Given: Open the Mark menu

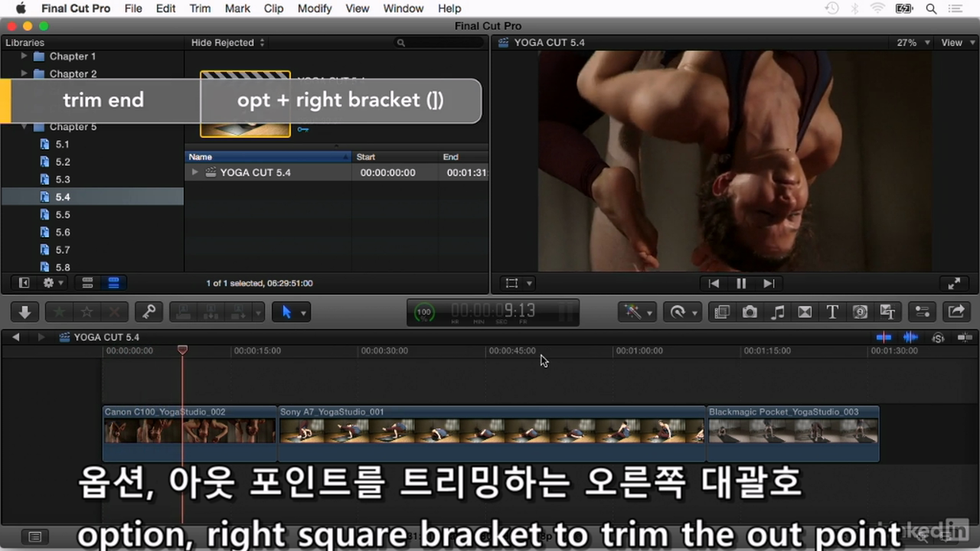Looking at the screenshot, I should coord(237,8).
